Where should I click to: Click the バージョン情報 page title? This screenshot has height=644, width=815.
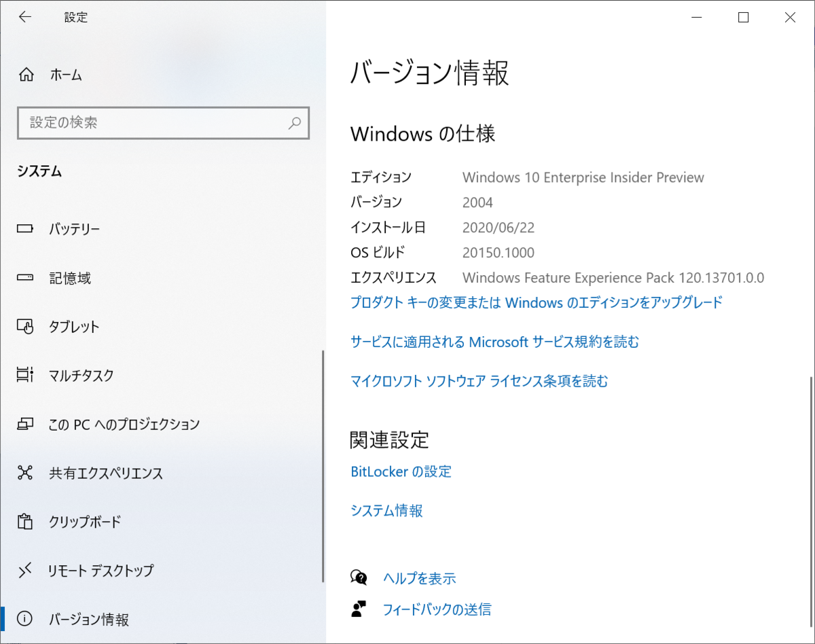click(429, 73)
